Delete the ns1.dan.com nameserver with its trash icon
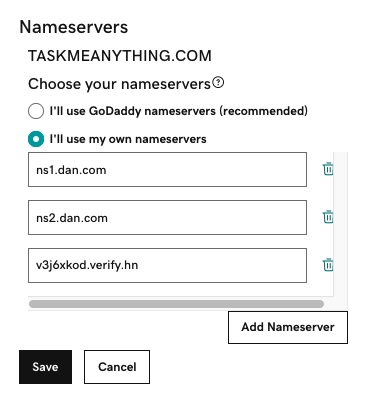The height and width of the screenshot is (395, 367). (x=328, y=169)
